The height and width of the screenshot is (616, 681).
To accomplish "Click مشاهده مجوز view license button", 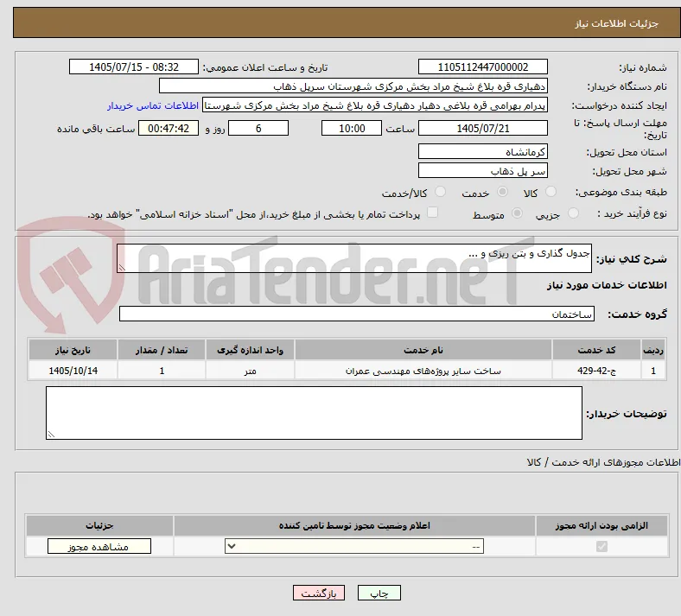I will pos(99,546).
